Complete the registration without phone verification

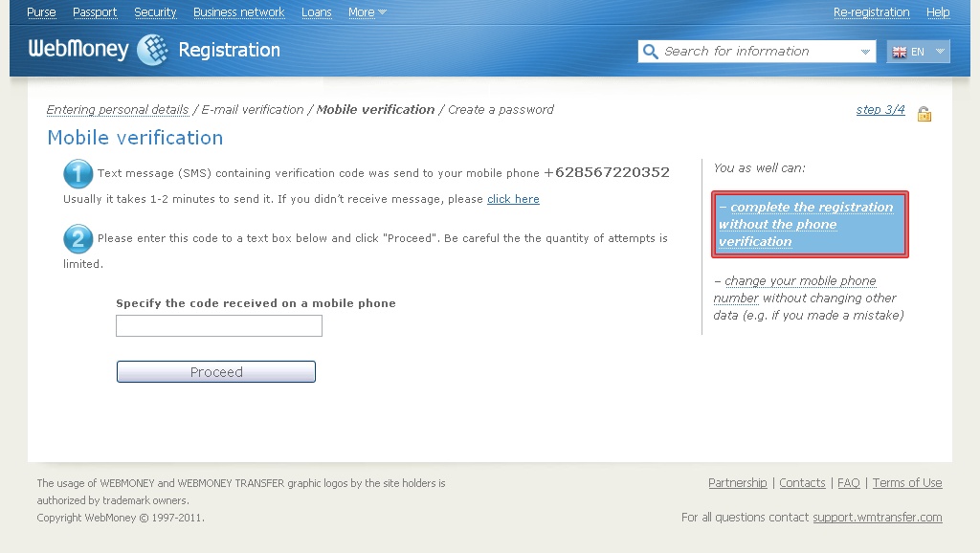click(x=810, y=224)
